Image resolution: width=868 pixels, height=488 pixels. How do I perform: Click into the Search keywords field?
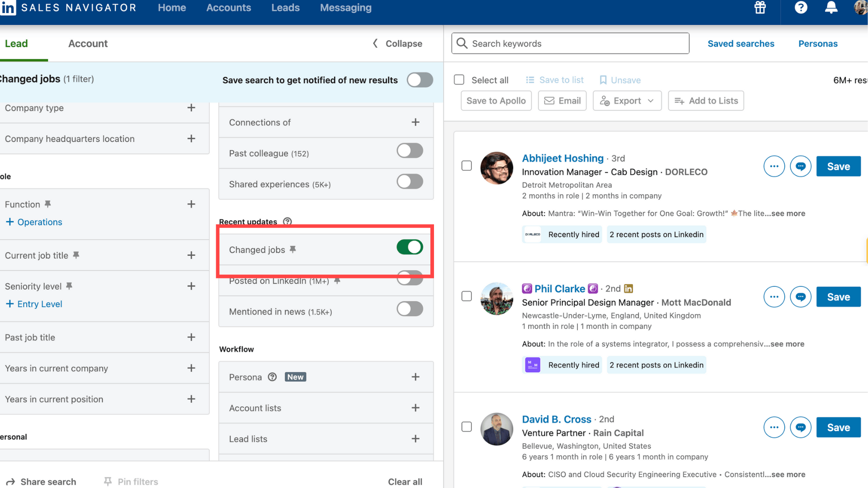[x=570, y=43]
